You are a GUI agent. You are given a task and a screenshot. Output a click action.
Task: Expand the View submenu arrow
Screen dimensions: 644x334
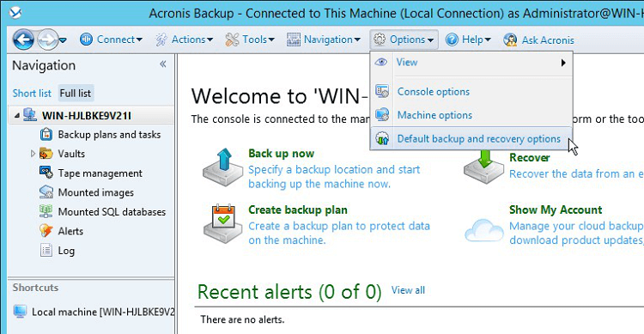point(563,63)
